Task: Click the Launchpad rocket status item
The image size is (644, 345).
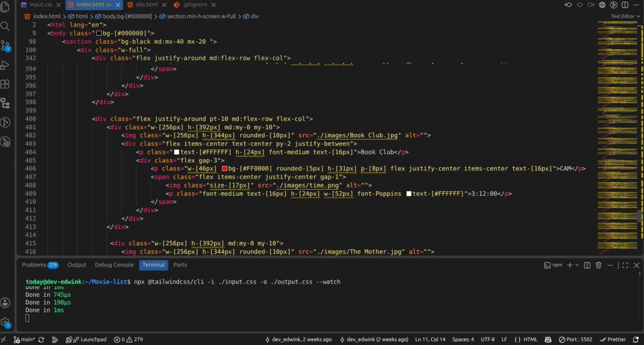Action: 86,340
